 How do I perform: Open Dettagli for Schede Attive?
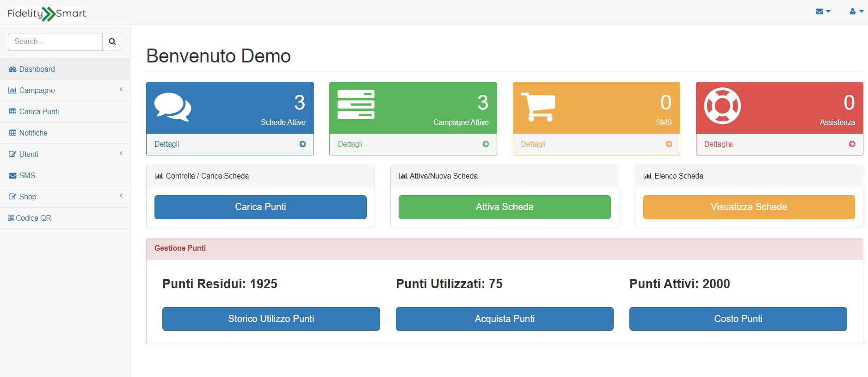tap(167, 144)
